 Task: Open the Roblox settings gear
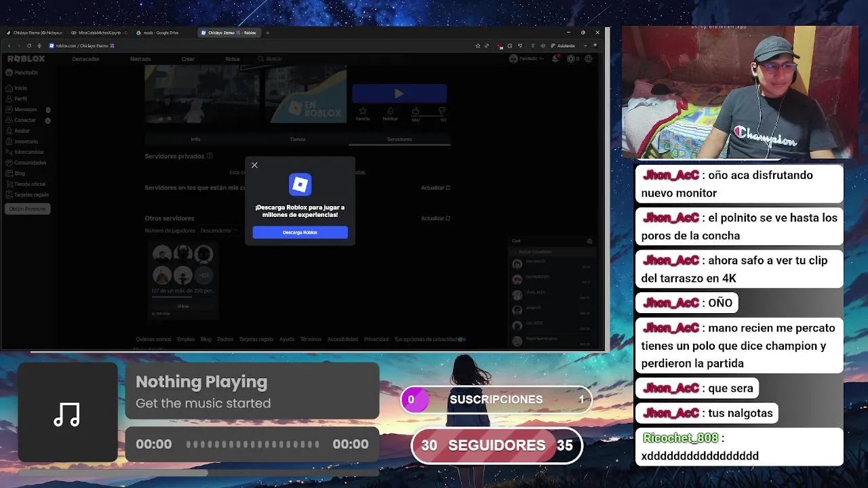click(588, 59)
